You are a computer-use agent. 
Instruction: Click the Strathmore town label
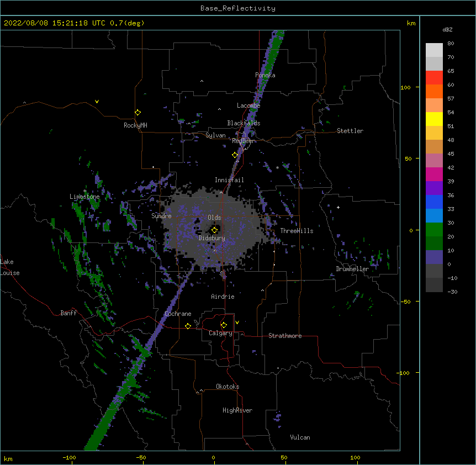285,336
